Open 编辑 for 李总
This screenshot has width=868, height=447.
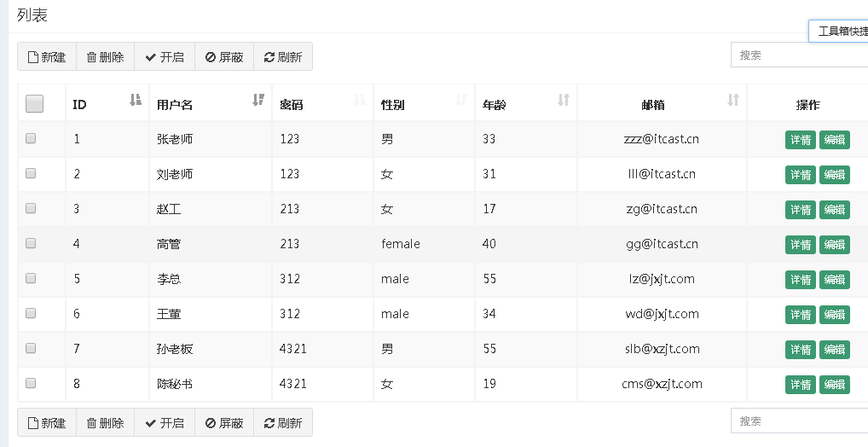(x=834, y=279)
